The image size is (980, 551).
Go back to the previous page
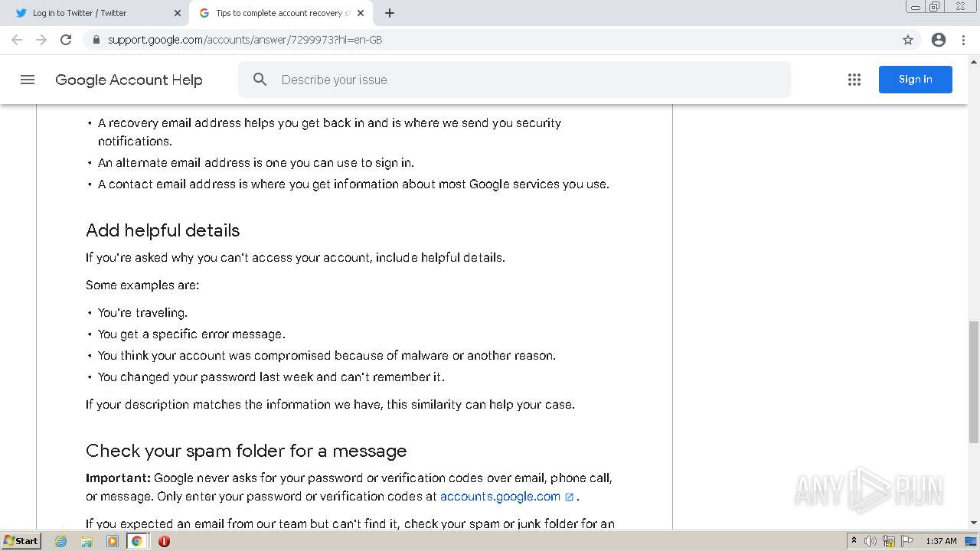click(x=17, y=40)
